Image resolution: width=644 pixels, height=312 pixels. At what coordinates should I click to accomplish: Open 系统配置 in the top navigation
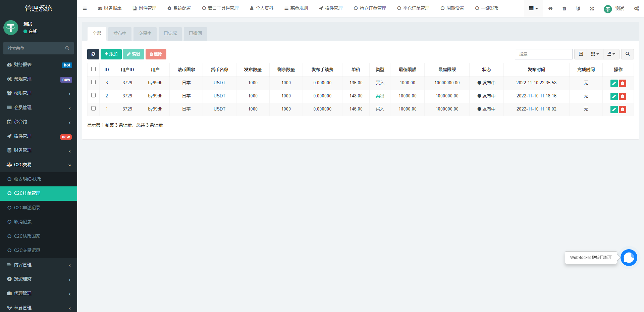point(179,8)
